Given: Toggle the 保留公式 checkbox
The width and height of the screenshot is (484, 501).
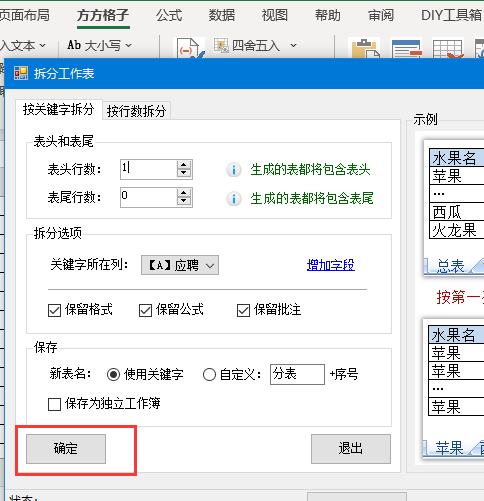Looking at the screenshot, I should [x=145, y=310].
